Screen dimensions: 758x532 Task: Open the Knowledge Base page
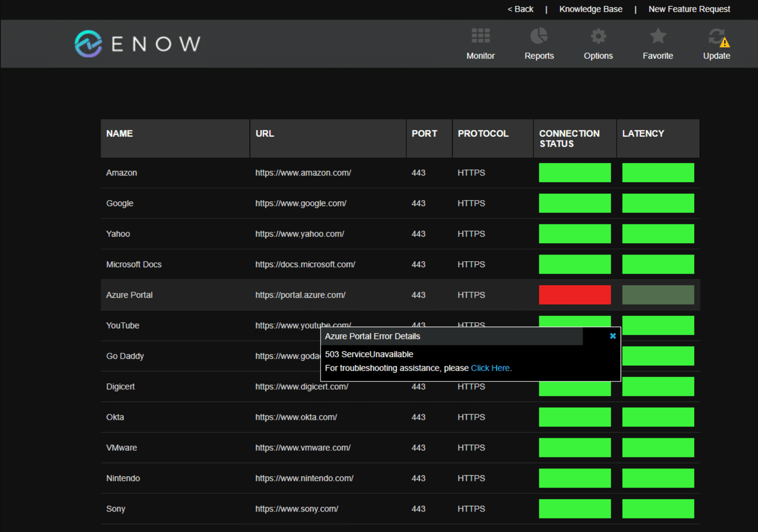click(591, 9)
